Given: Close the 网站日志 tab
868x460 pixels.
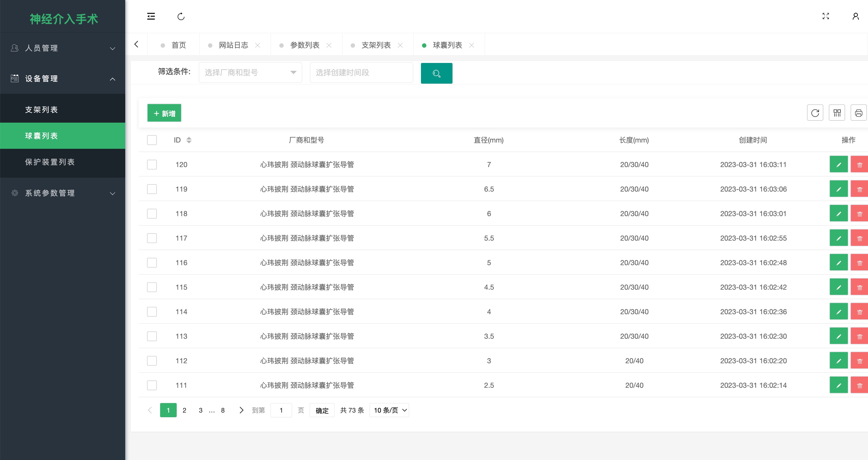Looking at the screenshot, I should point(258,45).
